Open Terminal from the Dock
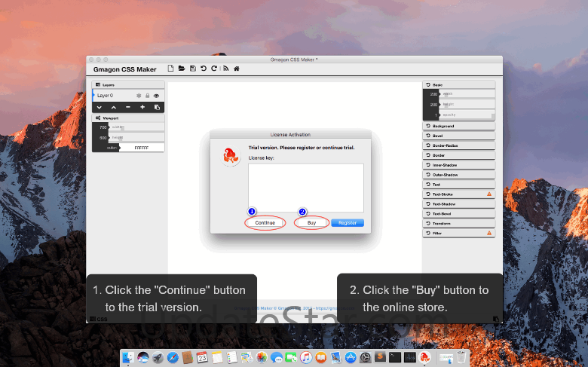Image resolution: width=588 pixels, height=367 pixels. (395, 357)
